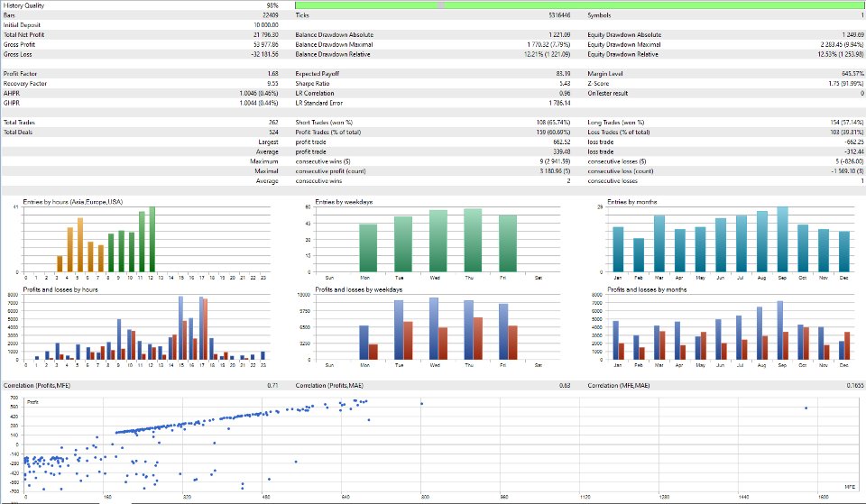Click the Ticks value 5316446
866x504 pixels.
559,15
